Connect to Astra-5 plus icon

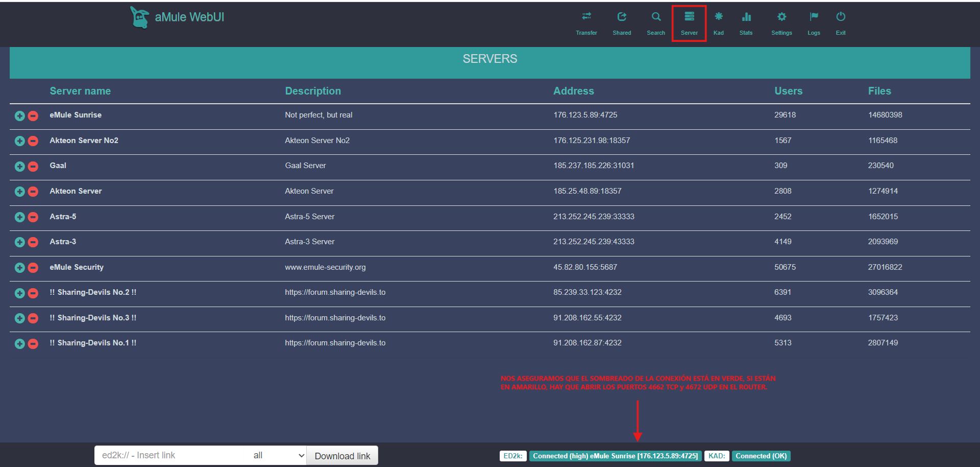click(x=20, y=217)
